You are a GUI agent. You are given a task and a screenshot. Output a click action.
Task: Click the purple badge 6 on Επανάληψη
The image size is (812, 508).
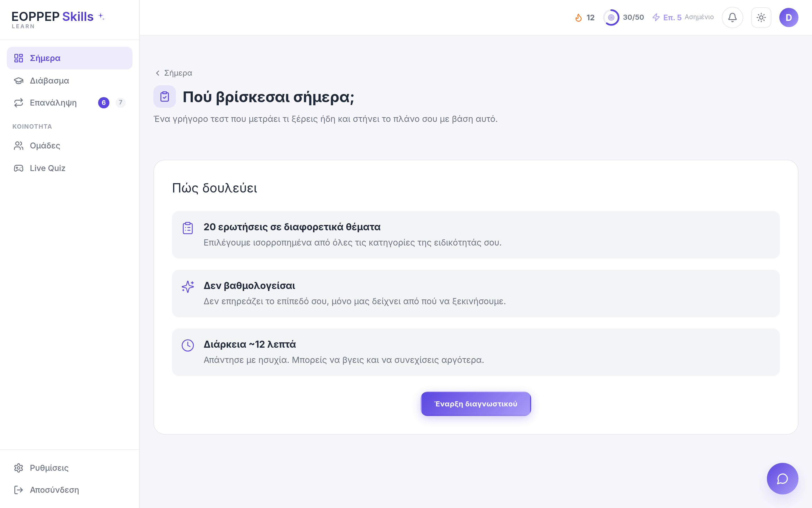click(104, 102)
